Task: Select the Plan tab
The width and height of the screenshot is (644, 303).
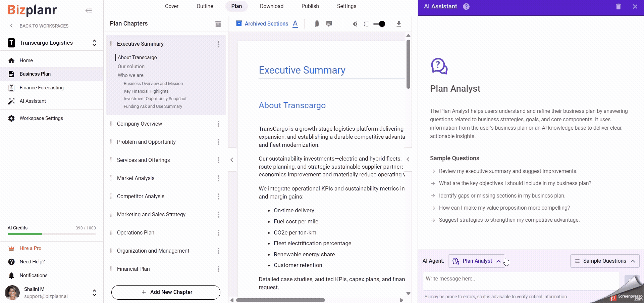Action: [236, 6]
